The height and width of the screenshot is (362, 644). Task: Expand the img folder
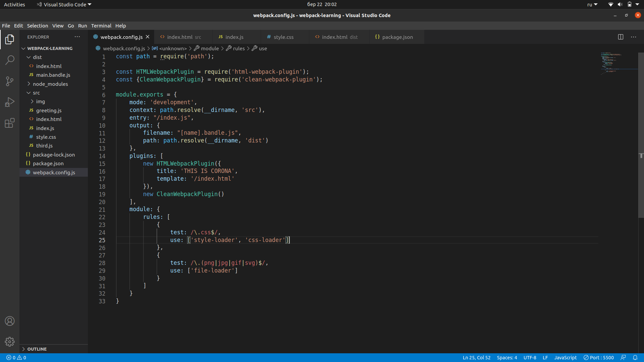point(54,102)
